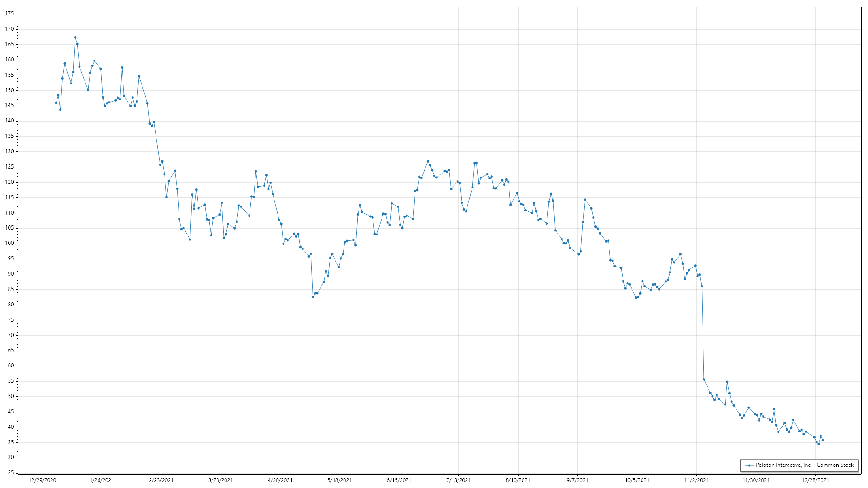868x488 pixels.
Task: Select the 6/15/2021 x-axis date label
Action: tap(399, 480)
